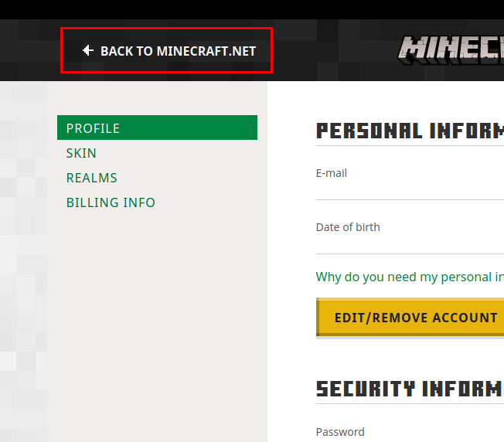The height and width of the screenshot is (442, 504).
Task: Click the empty value row under Date of birth
Action: click(410, 244)
